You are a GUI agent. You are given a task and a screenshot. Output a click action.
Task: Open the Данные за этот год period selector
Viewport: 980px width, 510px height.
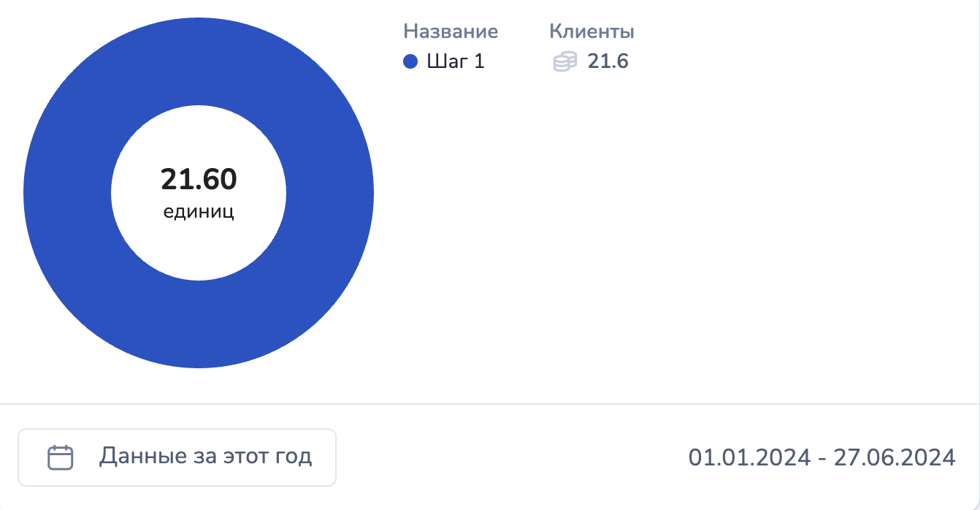pos(177,457)
